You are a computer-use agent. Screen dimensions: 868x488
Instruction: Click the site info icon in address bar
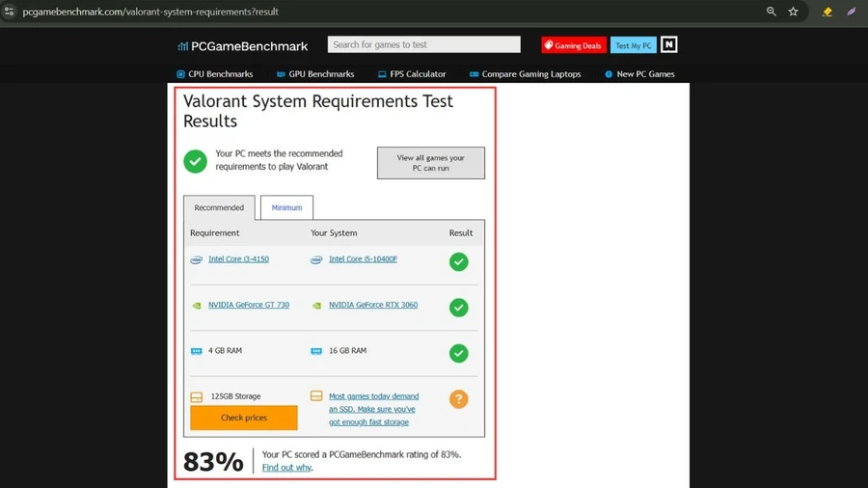[9, 11]
